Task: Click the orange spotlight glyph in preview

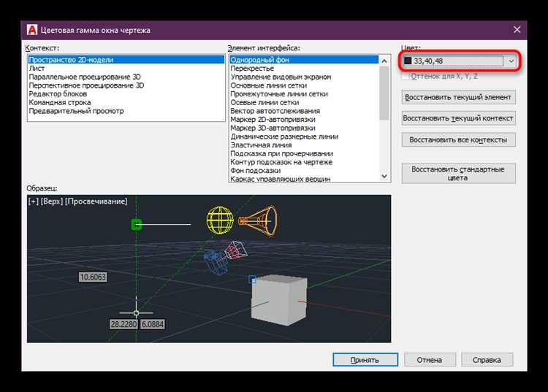Action: [258, 221]
